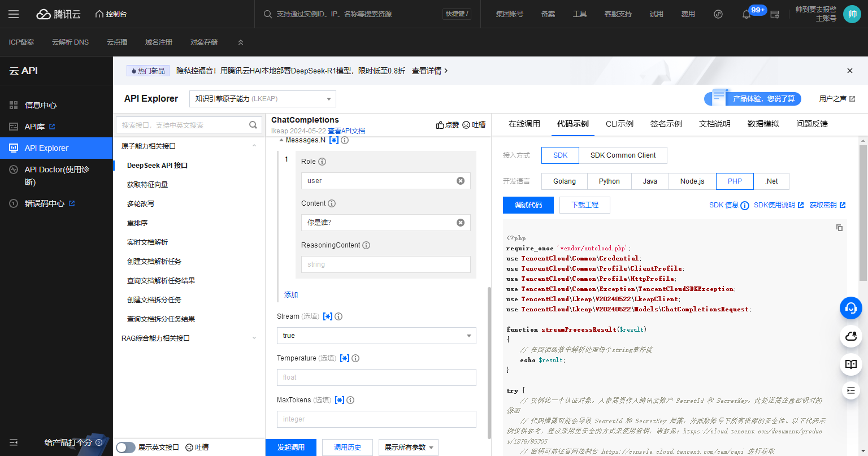Click info icon next to ReasoningContent

tap(366, 245)
